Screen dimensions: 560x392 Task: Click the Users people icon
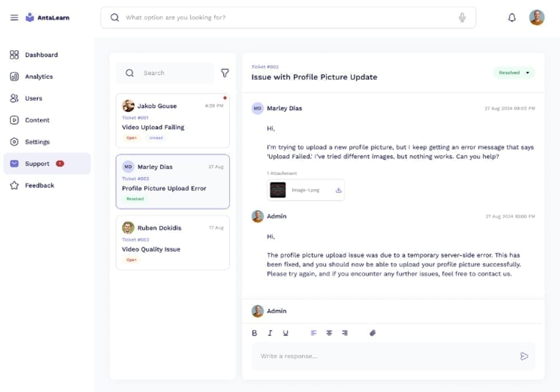coord(15,98)
